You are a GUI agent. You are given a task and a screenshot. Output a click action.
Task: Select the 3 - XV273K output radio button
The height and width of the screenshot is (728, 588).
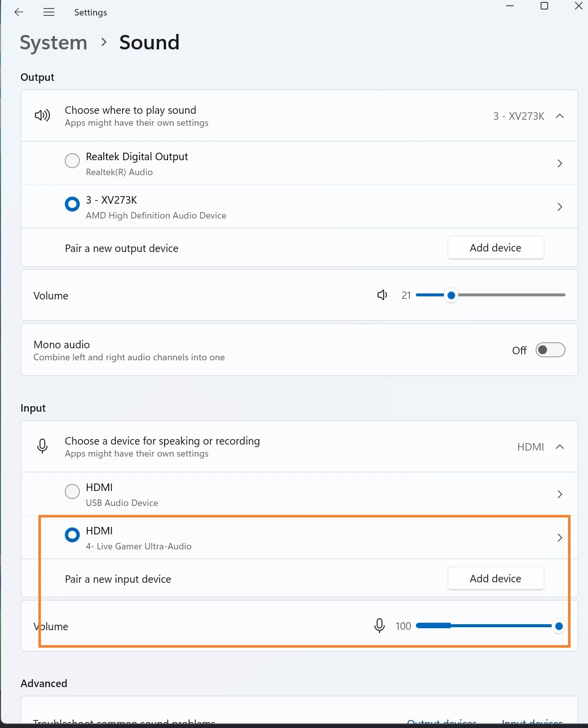tap(72, 204)
